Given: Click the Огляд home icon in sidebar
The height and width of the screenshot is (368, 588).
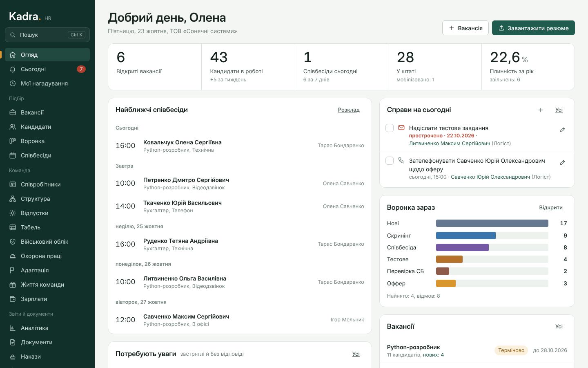Looking at the screenshot, I should (13, 55).
